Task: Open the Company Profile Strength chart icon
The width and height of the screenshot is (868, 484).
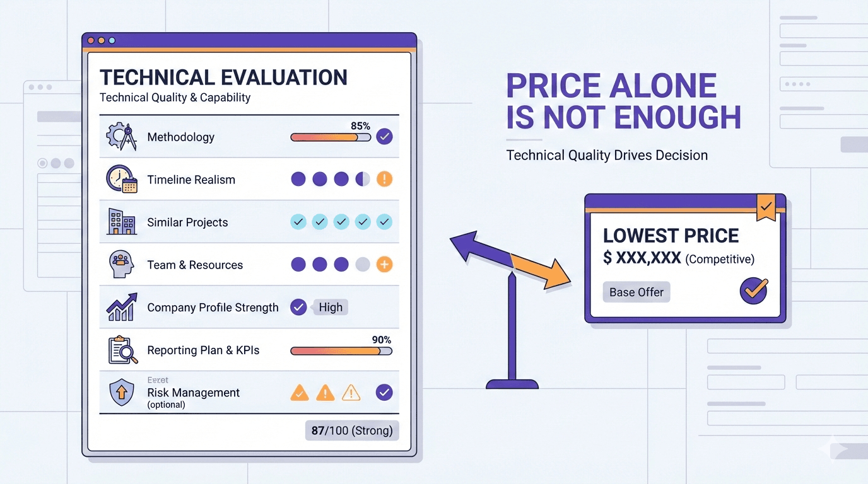Action: click(x=122, y=307)
